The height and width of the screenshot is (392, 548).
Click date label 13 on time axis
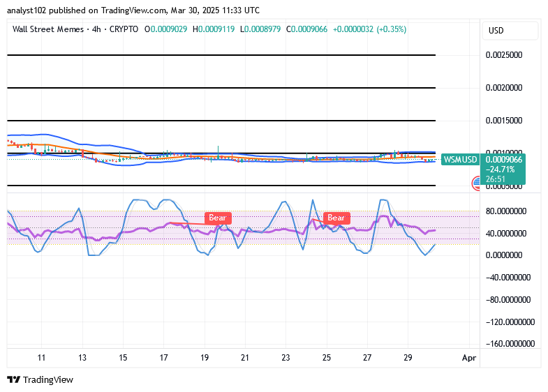click(82, 358)
